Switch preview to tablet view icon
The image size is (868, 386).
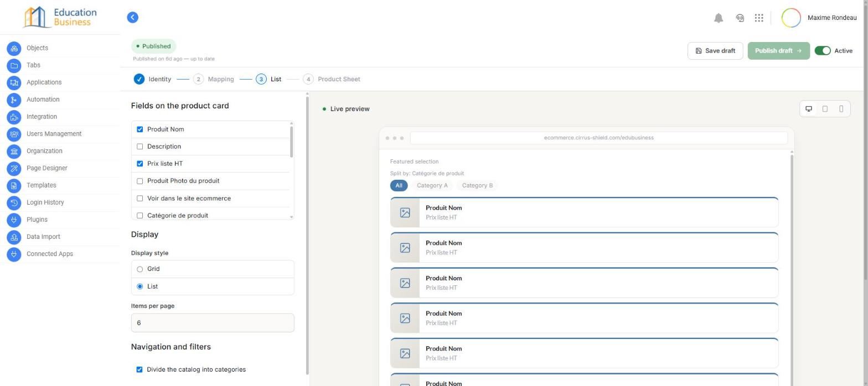pyautogui.click(x=825, y=109)
